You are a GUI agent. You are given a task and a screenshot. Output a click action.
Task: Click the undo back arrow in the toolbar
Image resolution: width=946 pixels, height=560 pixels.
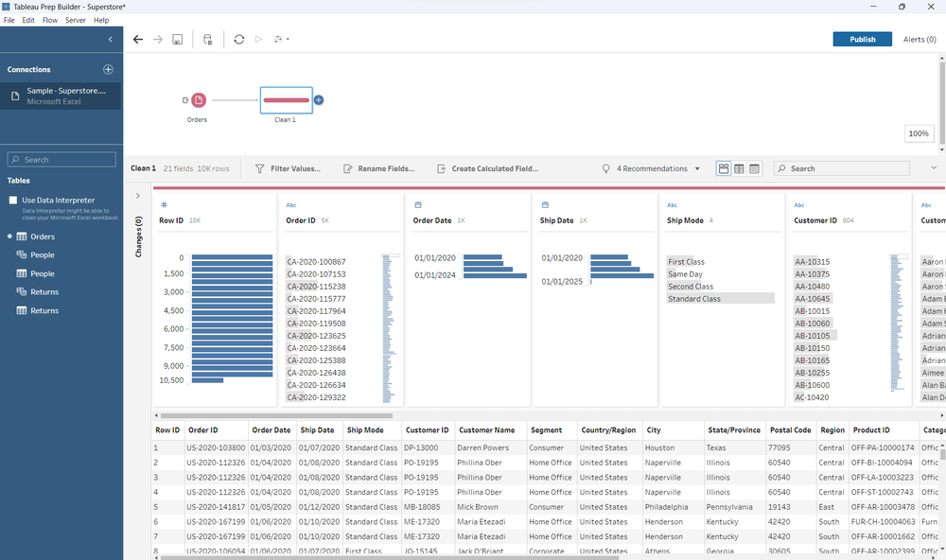coord(138,39)
